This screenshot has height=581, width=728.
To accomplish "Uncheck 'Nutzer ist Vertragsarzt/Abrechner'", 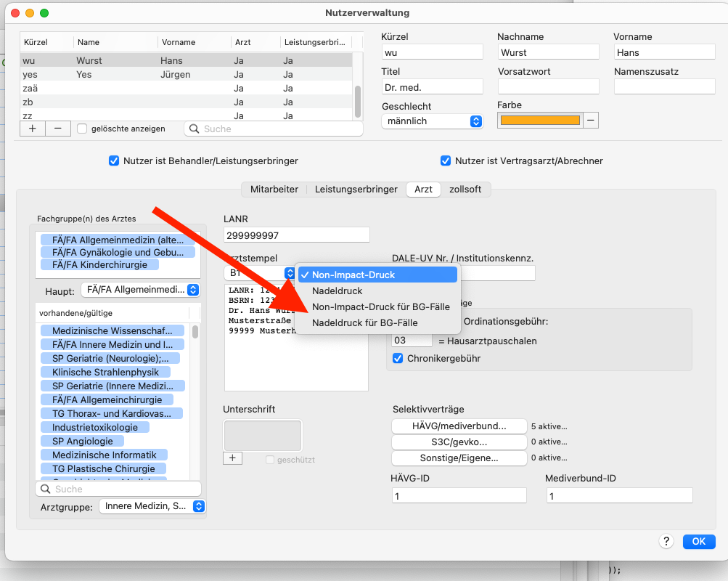I will click(x=445, y=161).
